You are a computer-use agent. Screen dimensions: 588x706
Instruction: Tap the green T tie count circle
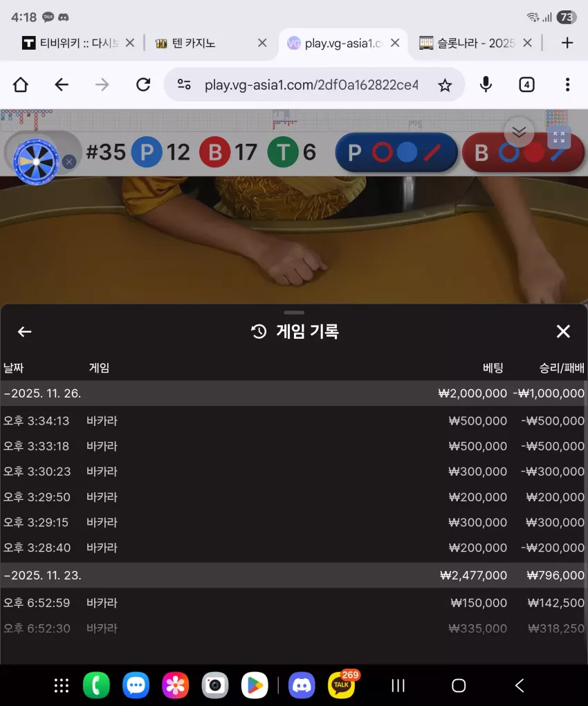point(283,152)
